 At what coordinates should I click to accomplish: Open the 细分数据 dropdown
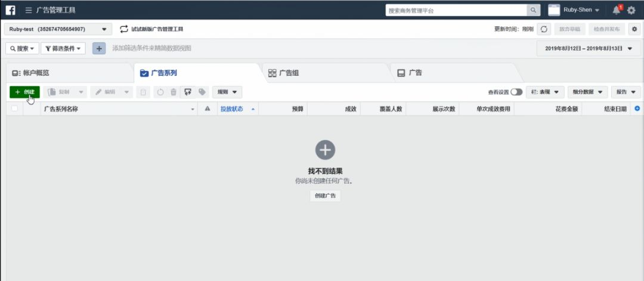pos(587,92)
